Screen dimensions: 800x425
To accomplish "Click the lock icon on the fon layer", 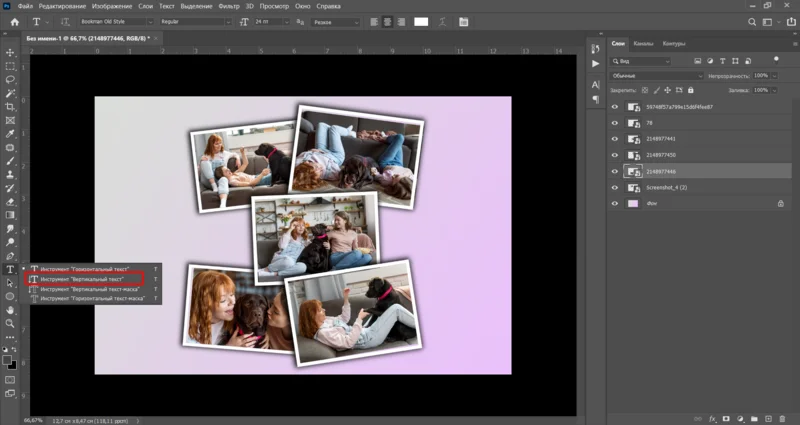I will (x=780, y=203).
